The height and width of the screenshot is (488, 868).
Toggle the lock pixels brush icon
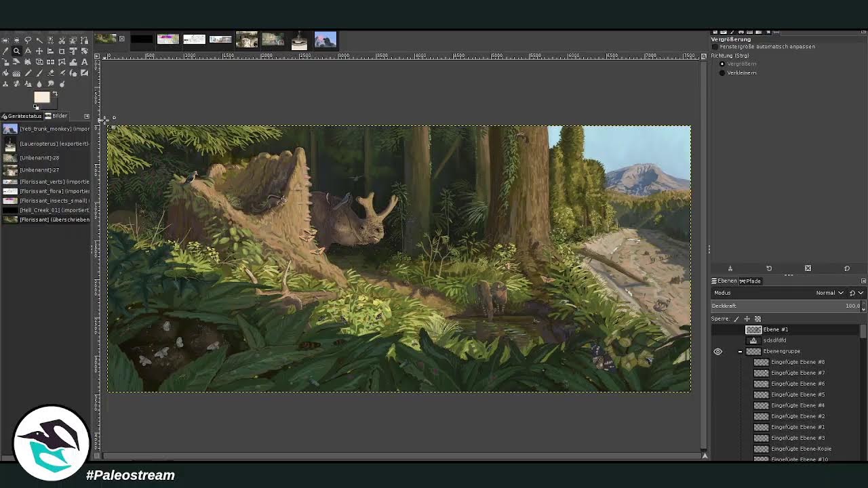pyautogui.click(x=736, y=319)
